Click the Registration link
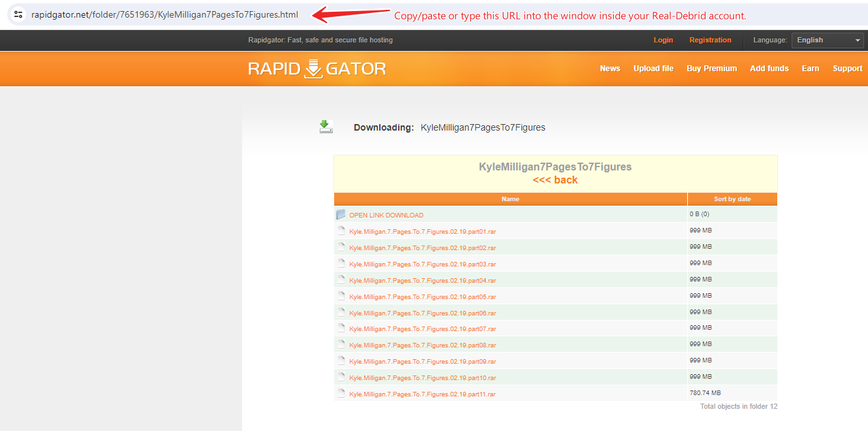 click(x=710, y=40)
